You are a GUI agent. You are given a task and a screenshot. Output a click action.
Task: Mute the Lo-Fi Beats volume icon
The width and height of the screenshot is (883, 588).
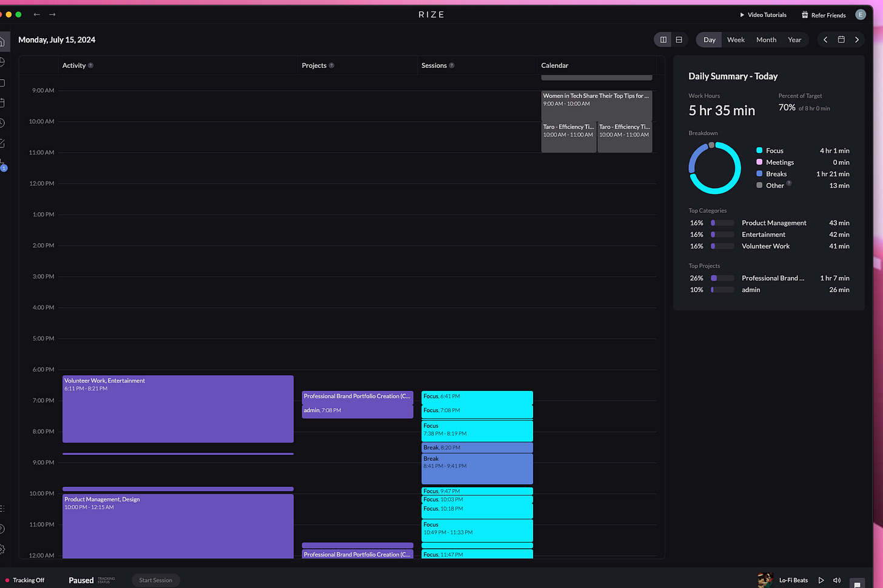point(837,580)
